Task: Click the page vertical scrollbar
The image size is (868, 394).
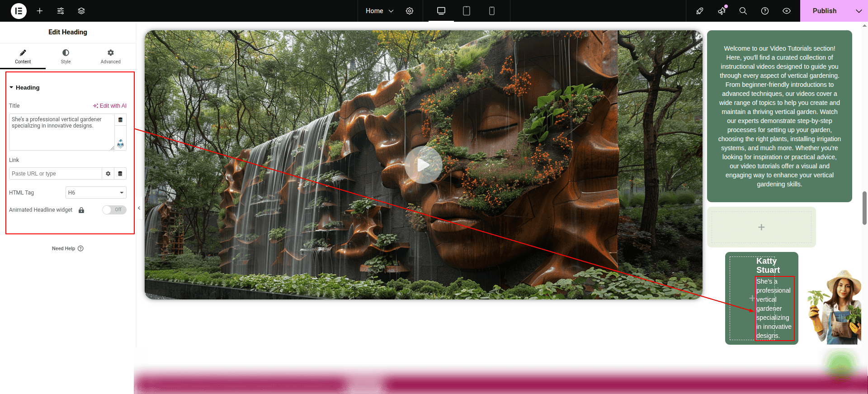Action: (864, 208)
